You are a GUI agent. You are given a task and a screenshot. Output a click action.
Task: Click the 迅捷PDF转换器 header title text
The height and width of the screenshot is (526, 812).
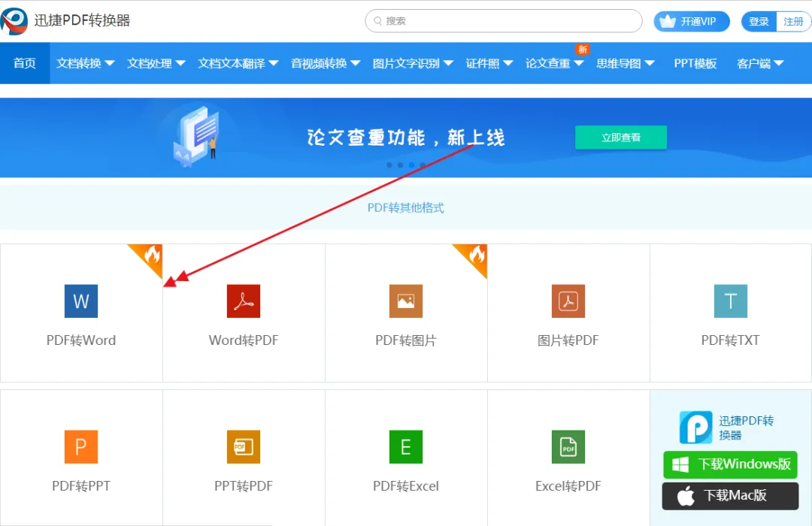(x=83, y=21)
